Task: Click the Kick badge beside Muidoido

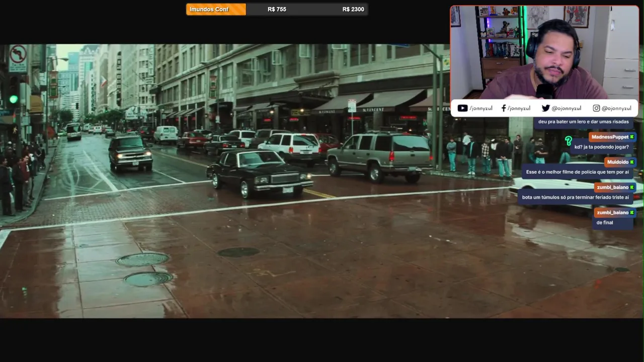Action: [x=632, y=162]
